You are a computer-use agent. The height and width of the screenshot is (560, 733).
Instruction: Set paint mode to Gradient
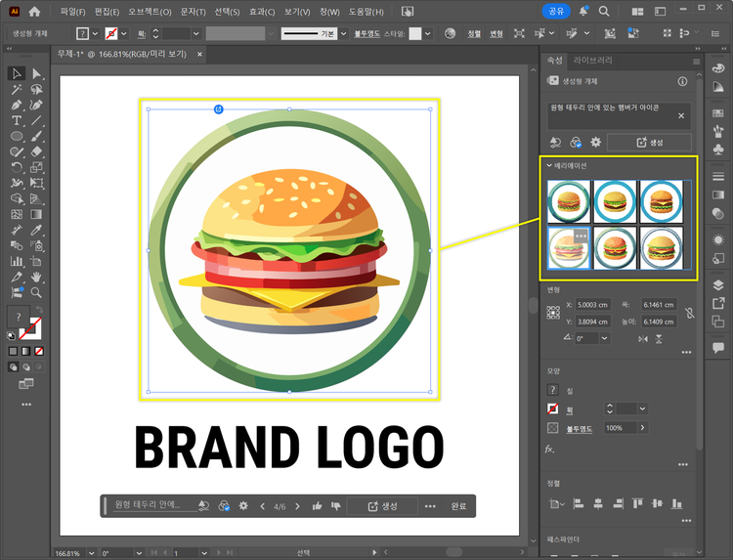click(x=26, y=351)
